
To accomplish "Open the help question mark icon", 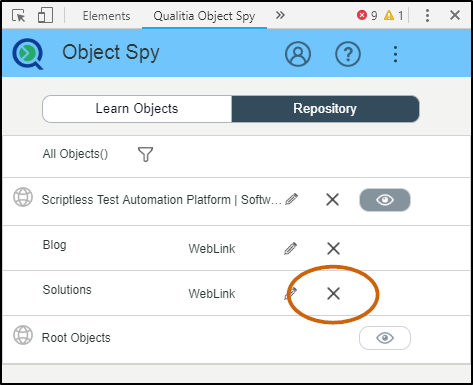I will pos(348,54).
